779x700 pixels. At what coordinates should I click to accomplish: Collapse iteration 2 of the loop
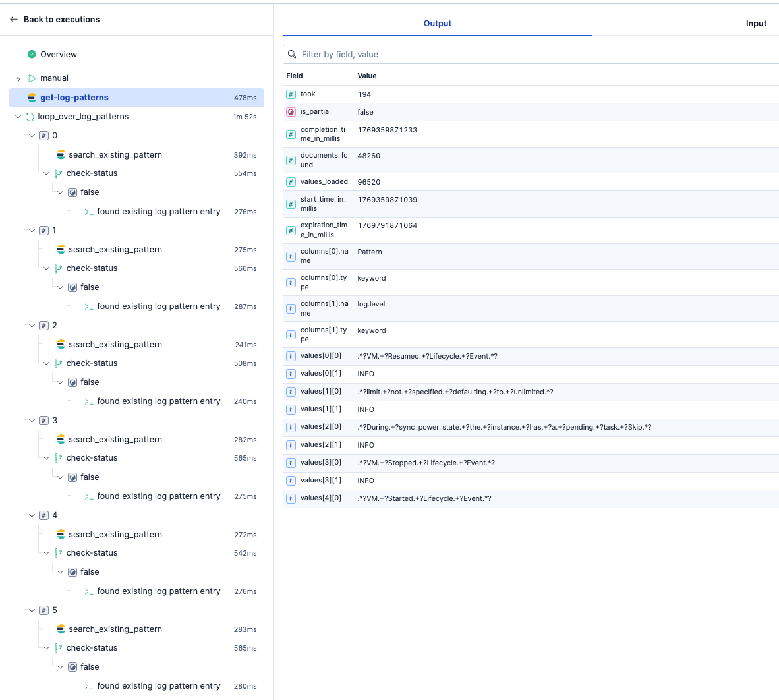tap(32, 326)
